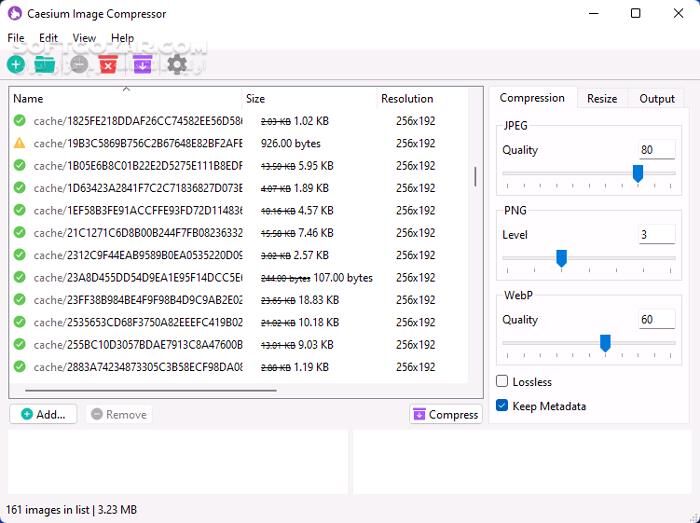This screenshot has height=523, width=700.
Task: Click green check icon on cache/21C1271C row
Action: click(x=19, y=232)
